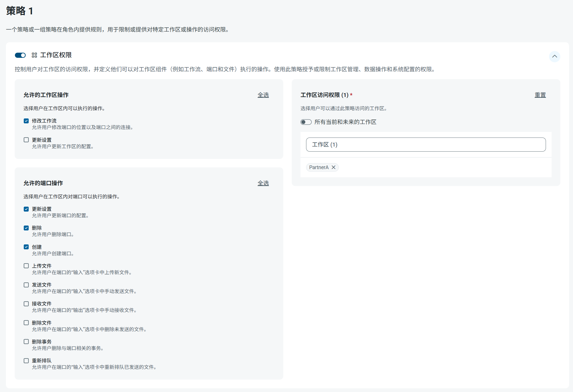573x392 pixels.
Task: Uncheck the 删除 port operation checkbox
Action: 26,228
